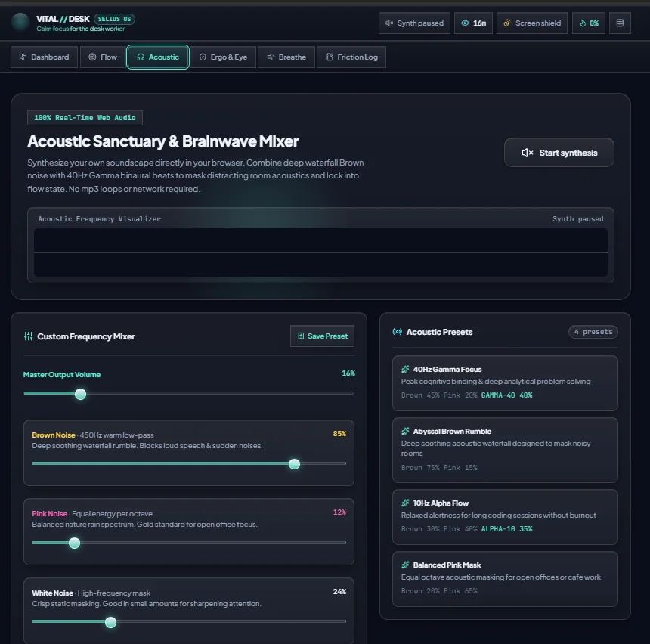Click the 16% master volume value

pyautogui.click(x=348, y=373)
